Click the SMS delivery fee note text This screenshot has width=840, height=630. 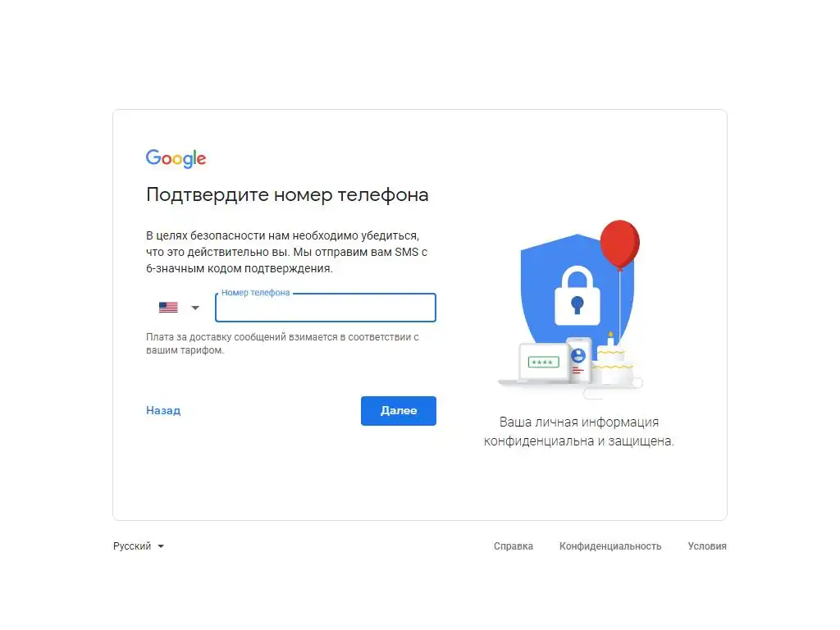pos(282,344)
